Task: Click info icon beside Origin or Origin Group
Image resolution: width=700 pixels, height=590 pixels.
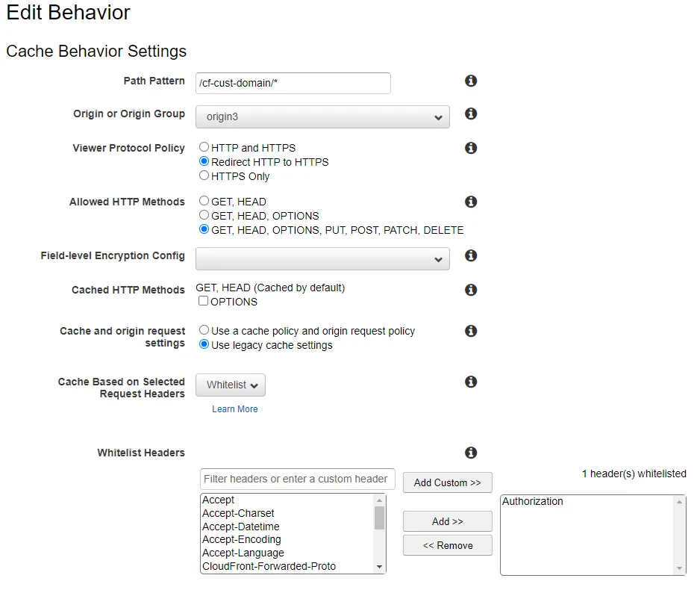Action: click(x=471, y=114)
